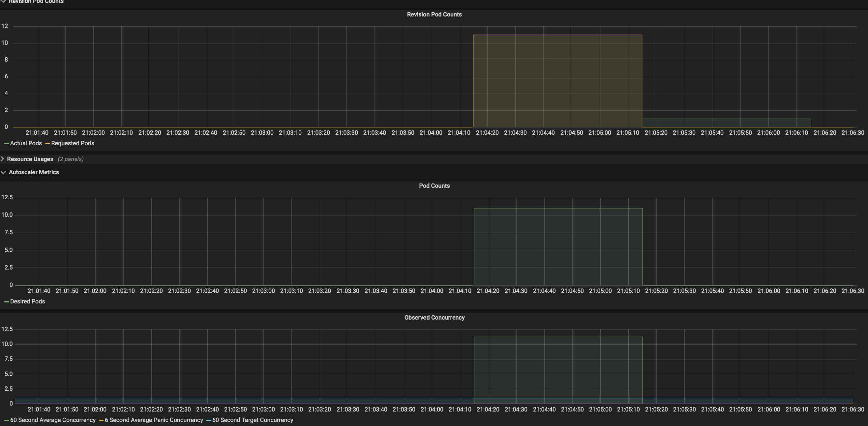The image size is (868, 426).
Task: Toggle the 60 Second Average Concurrency series
Action: (x=53, y=420)
